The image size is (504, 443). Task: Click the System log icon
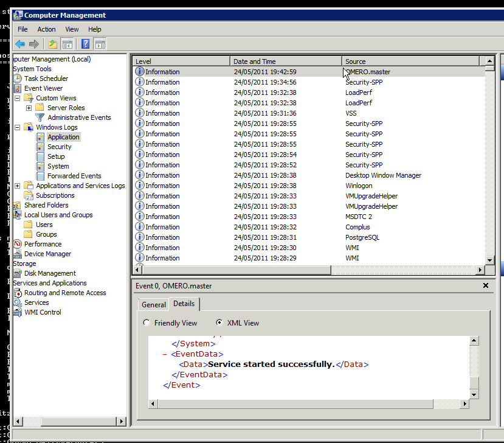[40, 166]
